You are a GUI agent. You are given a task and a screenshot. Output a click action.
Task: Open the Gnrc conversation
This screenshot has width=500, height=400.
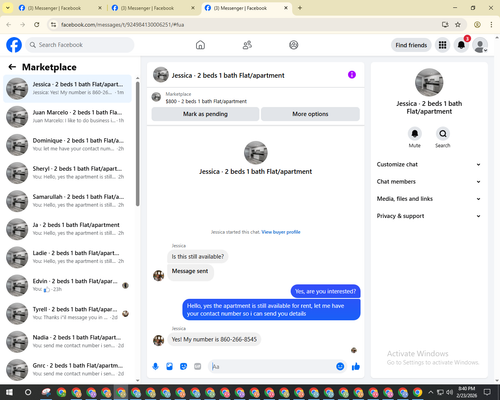68,370
